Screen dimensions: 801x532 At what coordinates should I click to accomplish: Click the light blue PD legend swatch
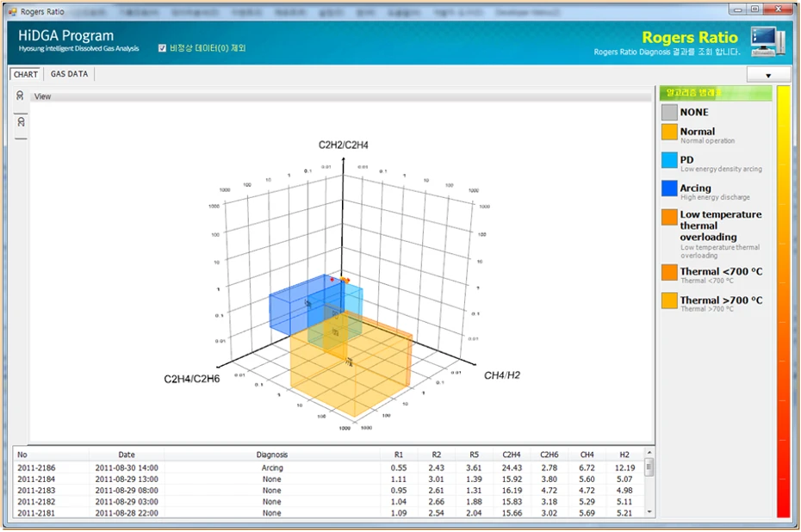pos(669,160)
